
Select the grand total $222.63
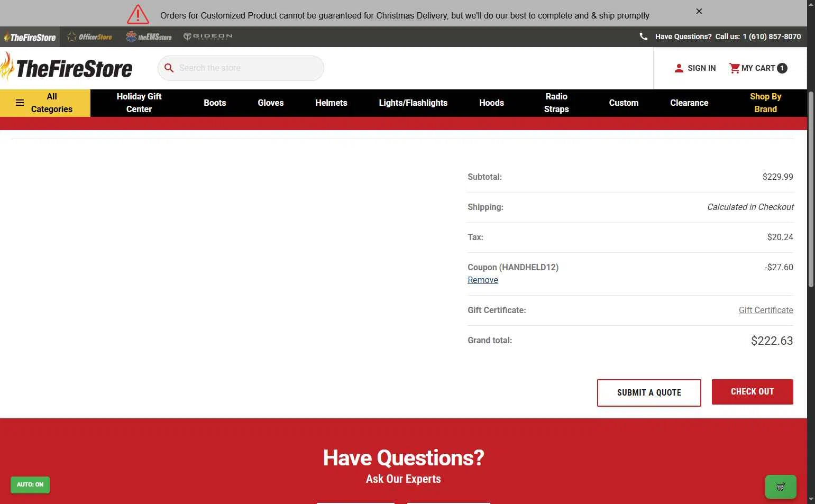[x=772, y=341]
